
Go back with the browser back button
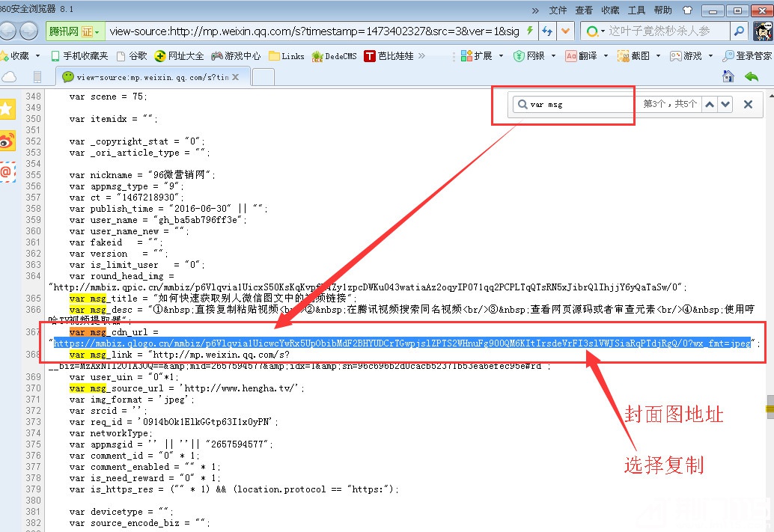point(7,31)
